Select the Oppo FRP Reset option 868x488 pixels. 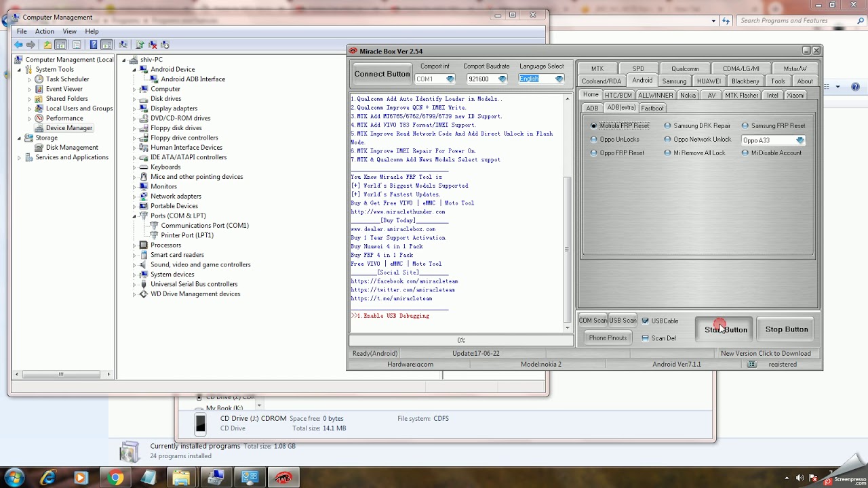617,153
